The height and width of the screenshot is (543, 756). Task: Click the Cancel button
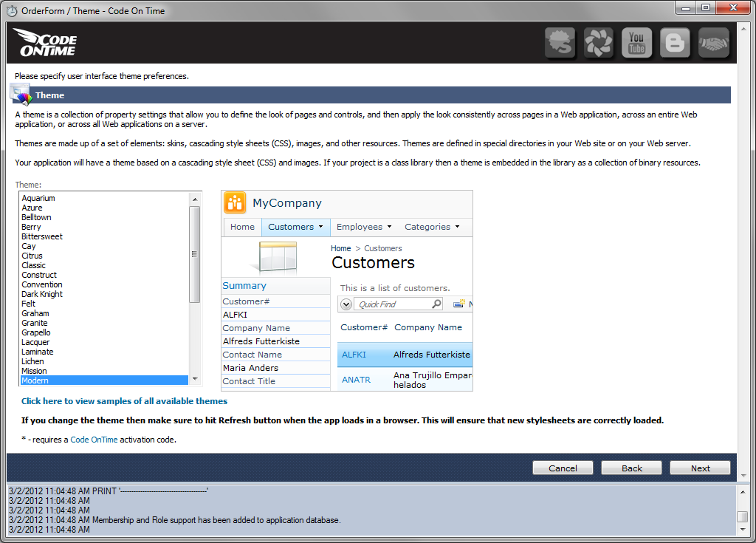(563, 468)
